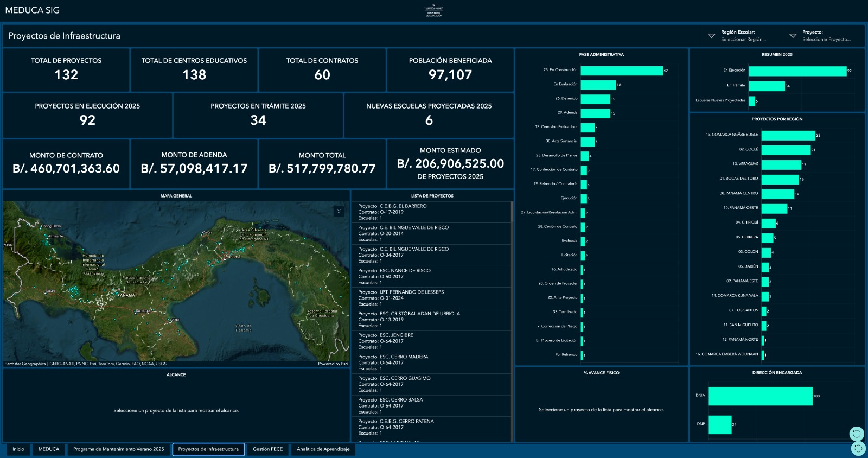Click the 13. VERAGUAS region bar

[x=781, y=164]
